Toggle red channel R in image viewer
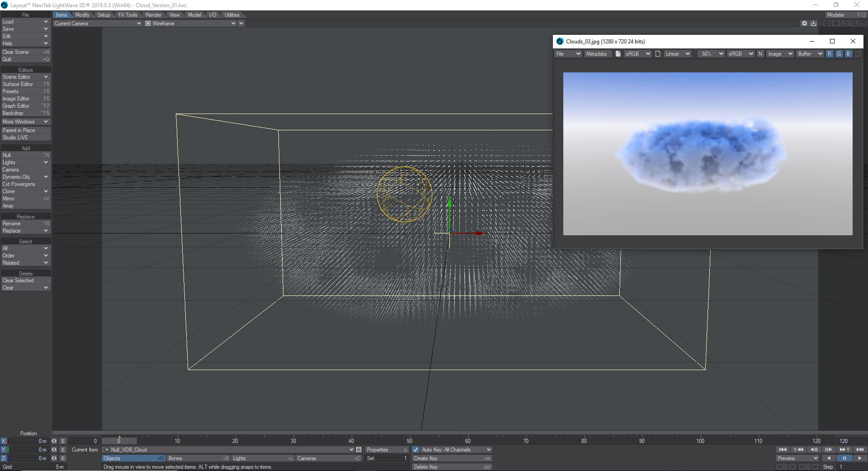 tap(829, 54)
